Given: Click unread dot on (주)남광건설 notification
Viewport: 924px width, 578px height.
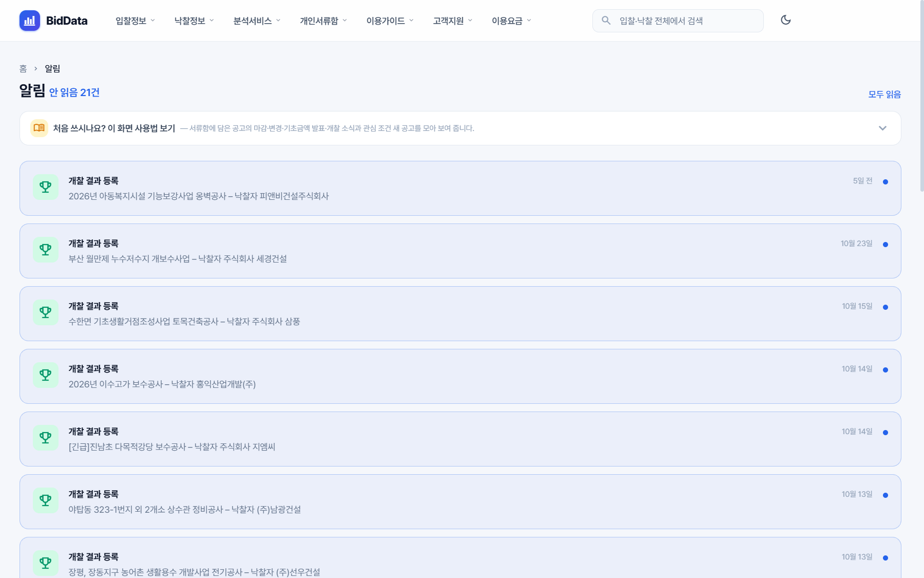Looking at the screenshot, I should pyautogui.click(x=885, y=495).
